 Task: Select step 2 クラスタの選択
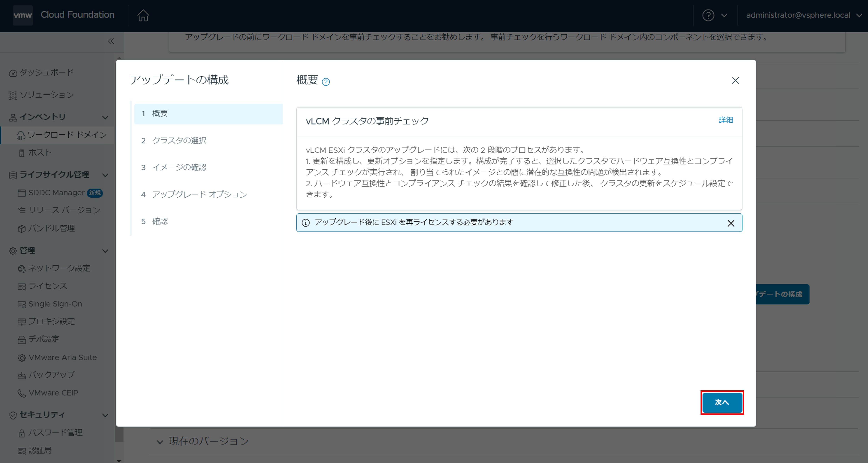(x=179, y=140)
